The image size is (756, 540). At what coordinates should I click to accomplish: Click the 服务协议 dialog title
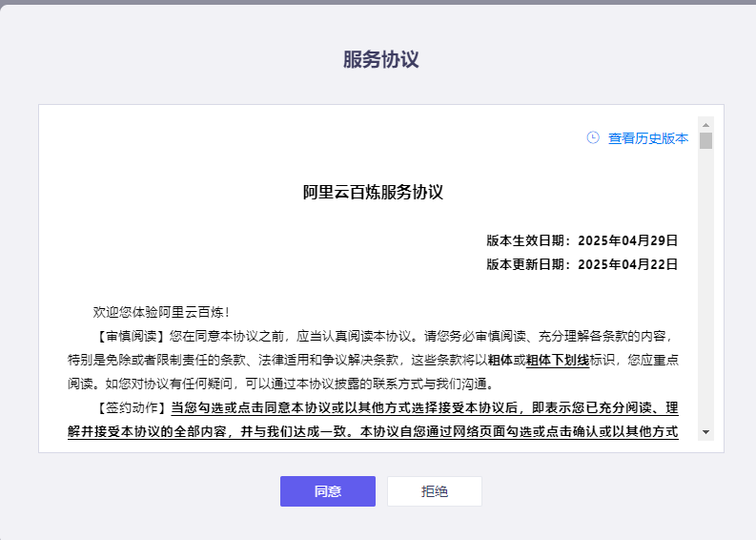click(380, 59)
